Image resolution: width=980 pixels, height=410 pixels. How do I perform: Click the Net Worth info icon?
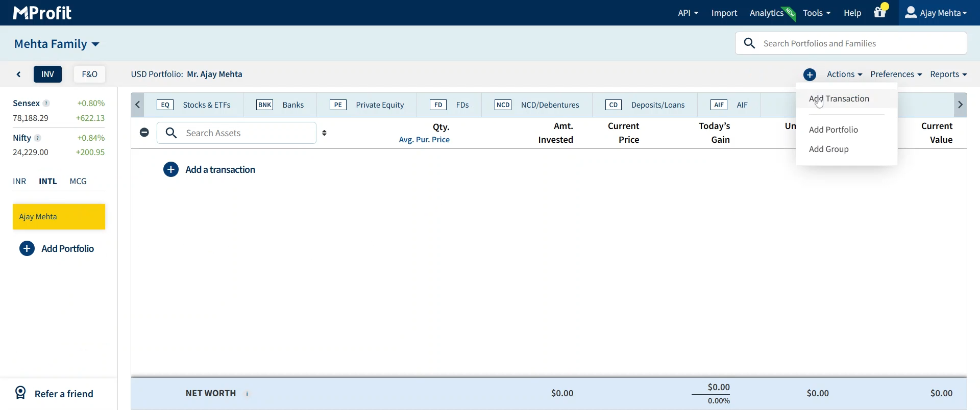(x=248, y=394)
